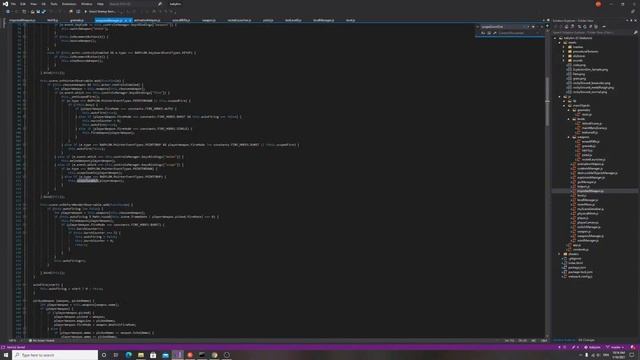The width and height of the screenshot is (640, 360).
Task: Select rockyGround_basecolor.png file
Action: (x=591, y=83)
